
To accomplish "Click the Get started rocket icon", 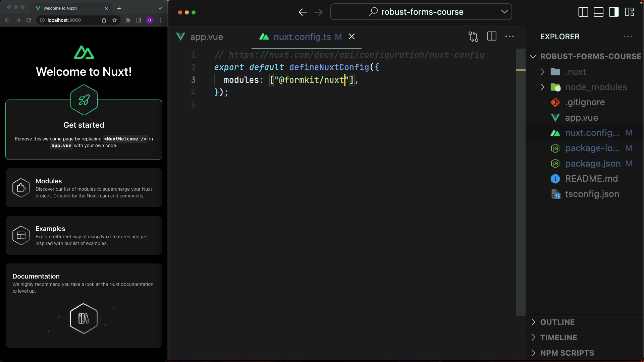I will 84,100.
